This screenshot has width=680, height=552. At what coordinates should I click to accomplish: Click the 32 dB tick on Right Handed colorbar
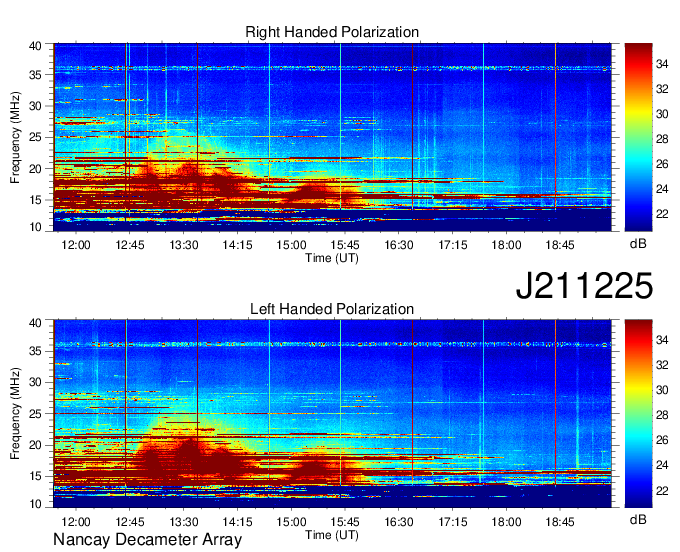coord(662,89)
